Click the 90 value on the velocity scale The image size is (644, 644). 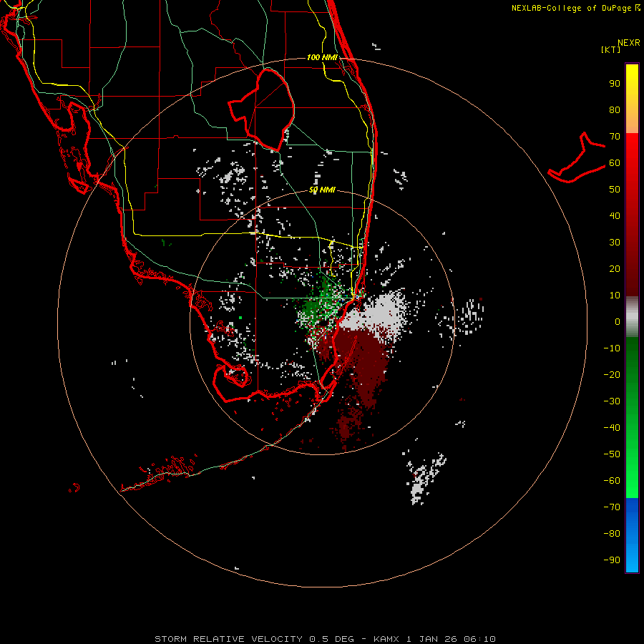tap(615, 84)
